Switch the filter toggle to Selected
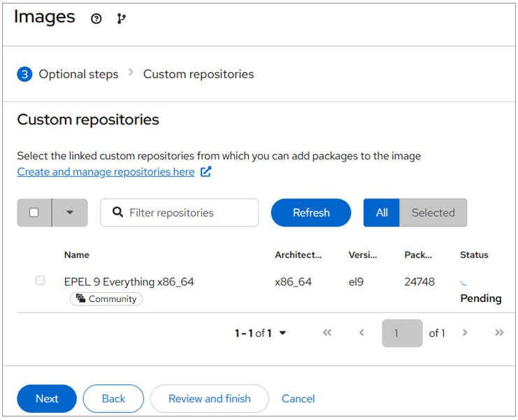 (433, 213)
